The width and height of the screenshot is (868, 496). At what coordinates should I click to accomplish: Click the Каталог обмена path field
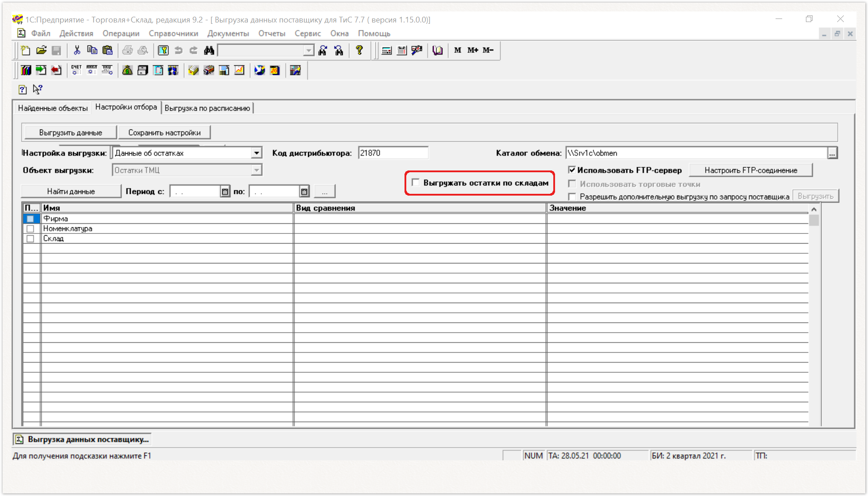click(696, 153)
